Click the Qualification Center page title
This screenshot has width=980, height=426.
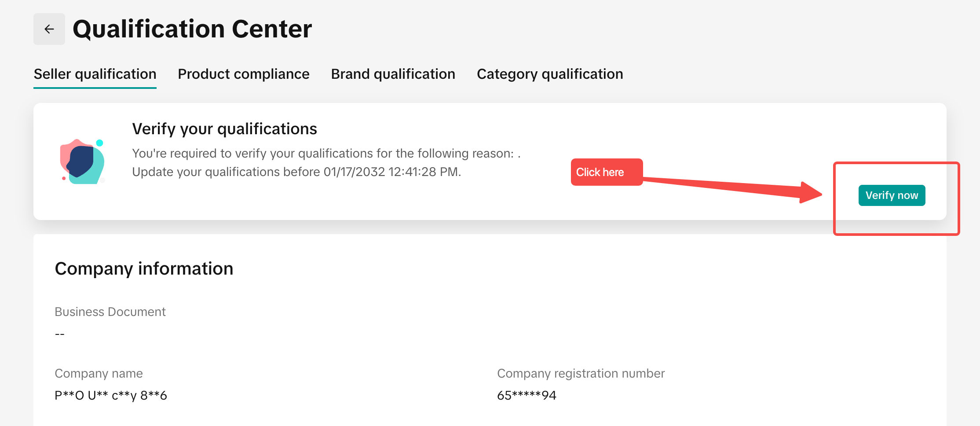point(192,29)
